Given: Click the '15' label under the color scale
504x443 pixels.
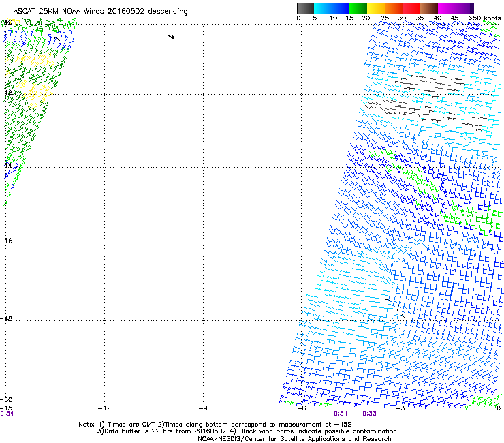Looking at the screenshot, I should [349, 18].
